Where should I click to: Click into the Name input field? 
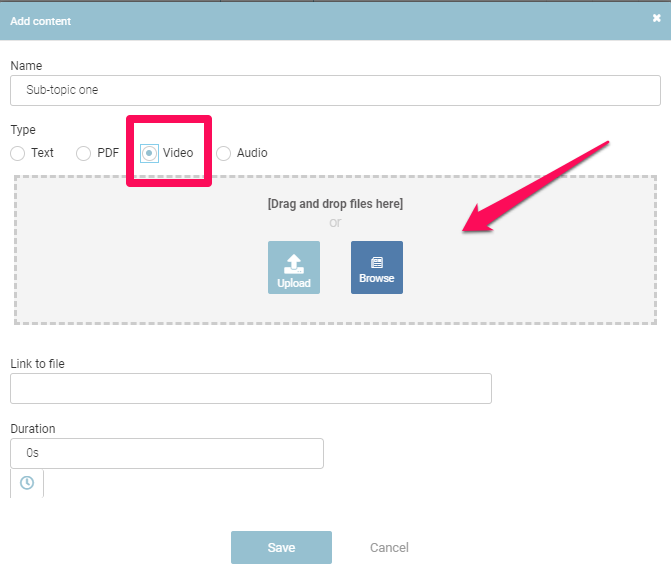pos(335,90)
